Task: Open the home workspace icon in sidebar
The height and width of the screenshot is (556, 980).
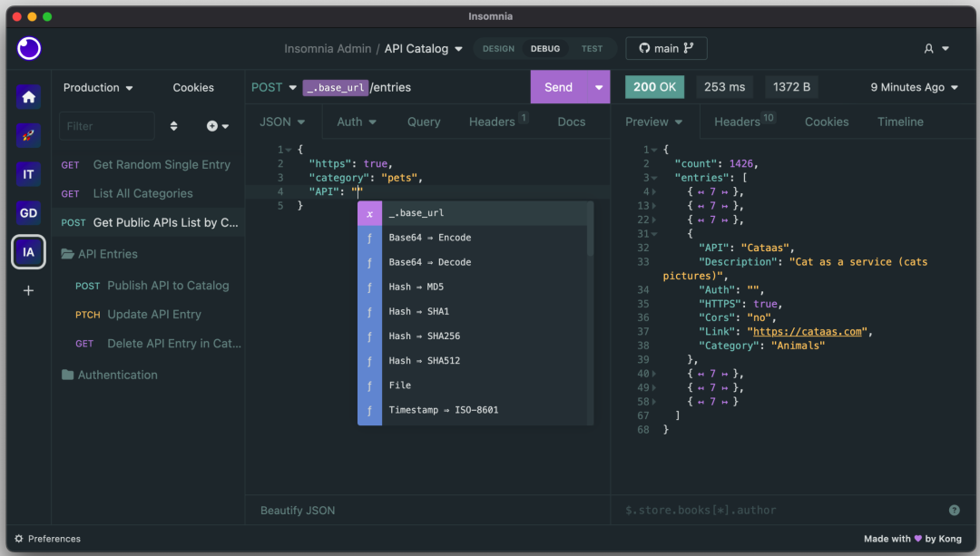Action: tap(28, 97)
